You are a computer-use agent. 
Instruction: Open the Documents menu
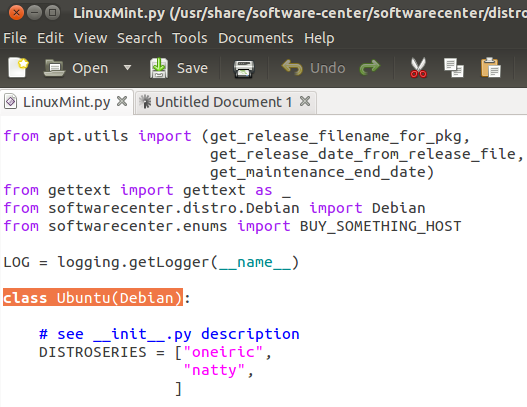click(256, 38)
